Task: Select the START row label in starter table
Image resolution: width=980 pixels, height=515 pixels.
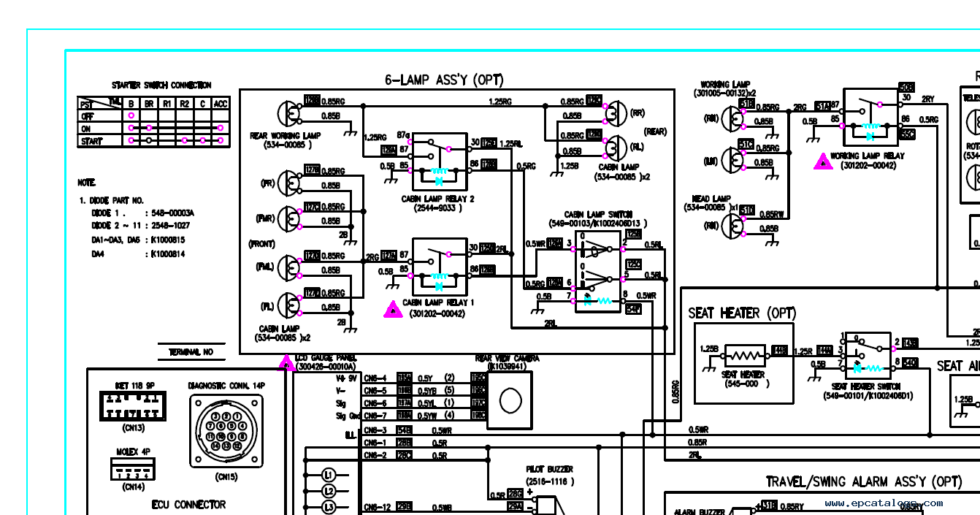Action: [x=91, y=141]
